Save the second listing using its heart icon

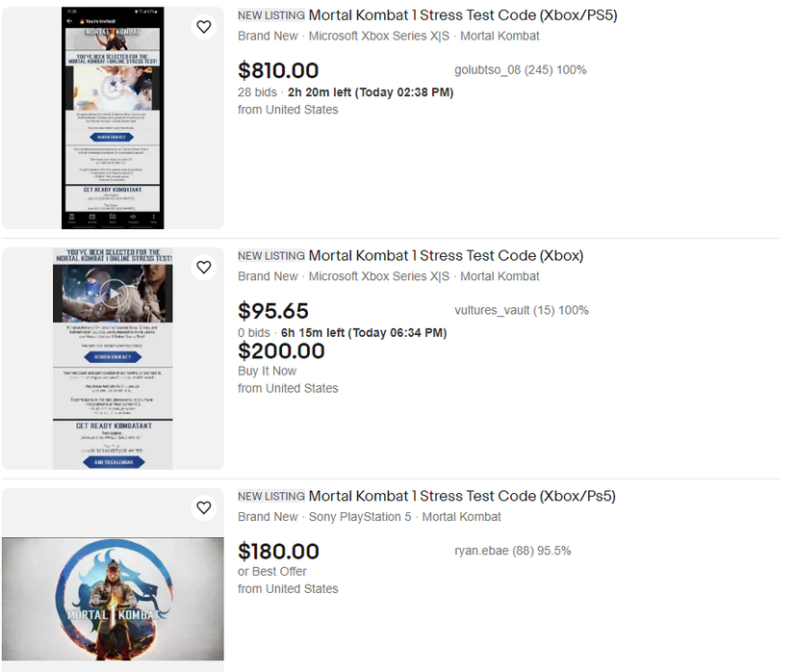(204, 268)
